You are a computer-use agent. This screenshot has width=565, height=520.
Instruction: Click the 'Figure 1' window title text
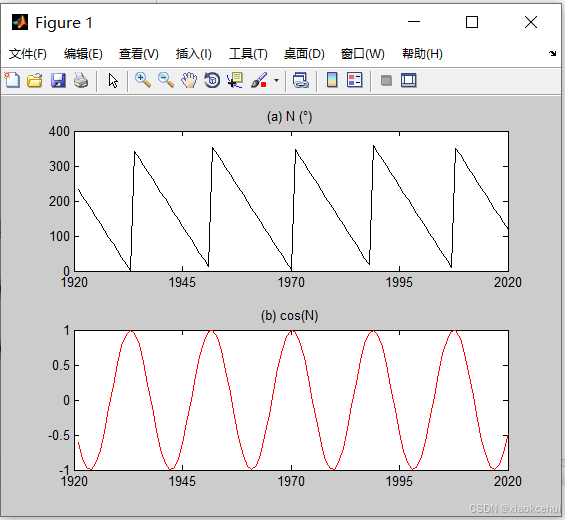[64, 23]
